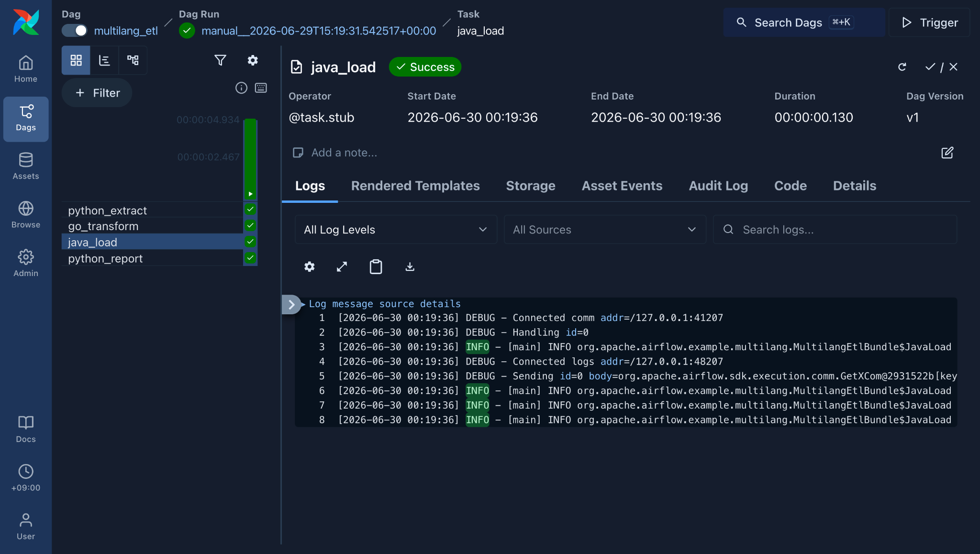Expand logs to fullscreen
Viewport: 980px width, 554px height.
point(342,266)
